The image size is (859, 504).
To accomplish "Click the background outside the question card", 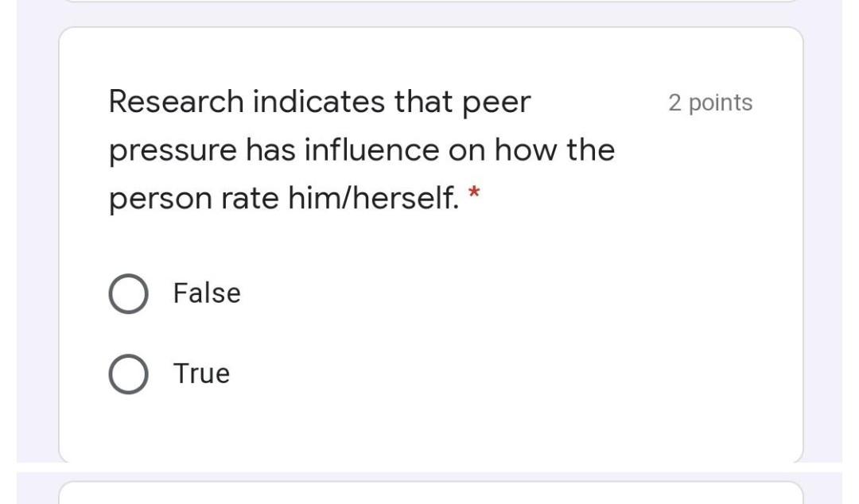I will pos(28,238).
